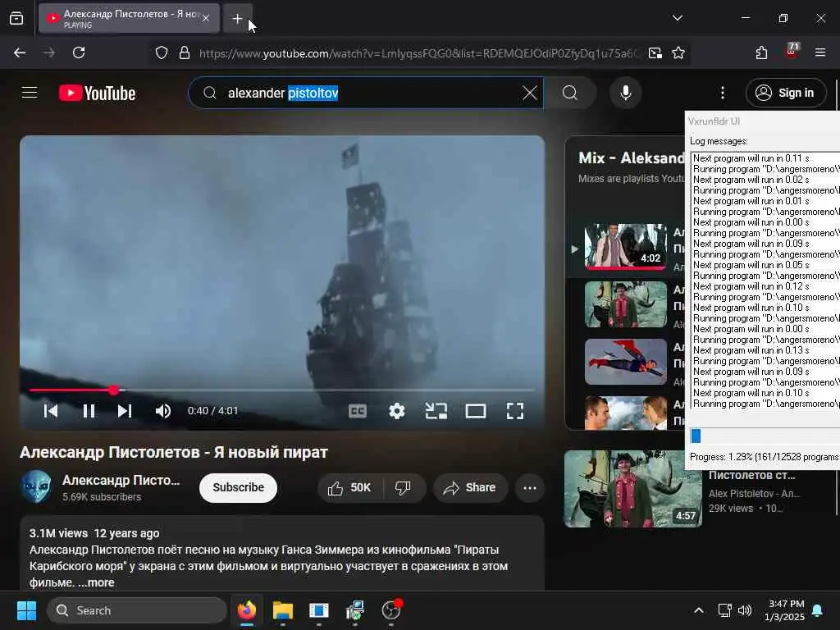Screen dimensions: 840x630
Task: Mute the video volume
Action: 163,412
